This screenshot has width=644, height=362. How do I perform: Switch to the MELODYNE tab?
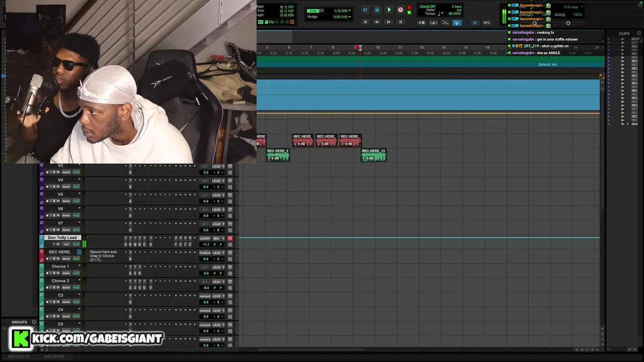pos(54,356)
